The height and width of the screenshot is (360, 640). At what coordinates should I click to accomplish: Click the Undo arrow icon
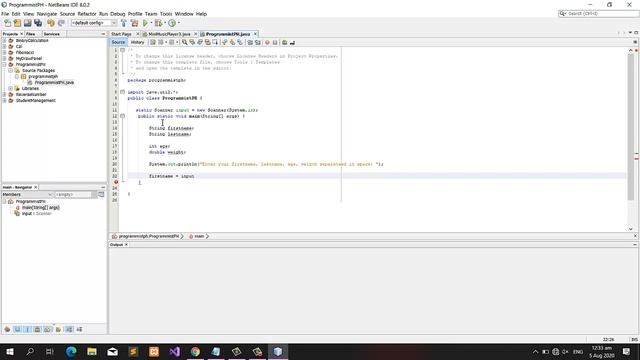pos(51,23)
